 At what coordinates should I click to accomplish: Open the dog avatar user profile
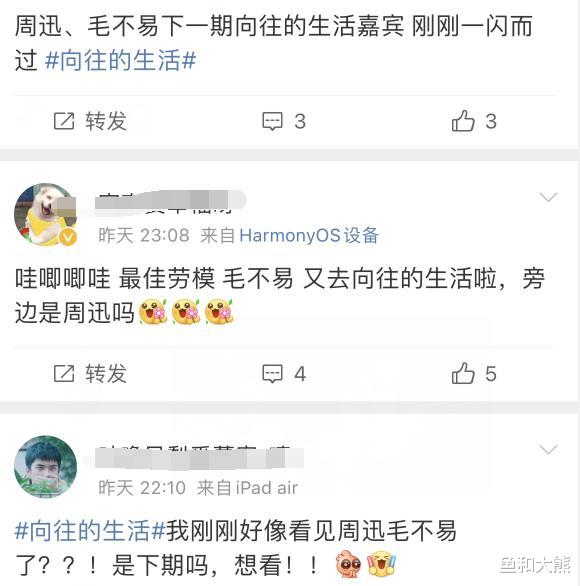click(x=46, y=214)
